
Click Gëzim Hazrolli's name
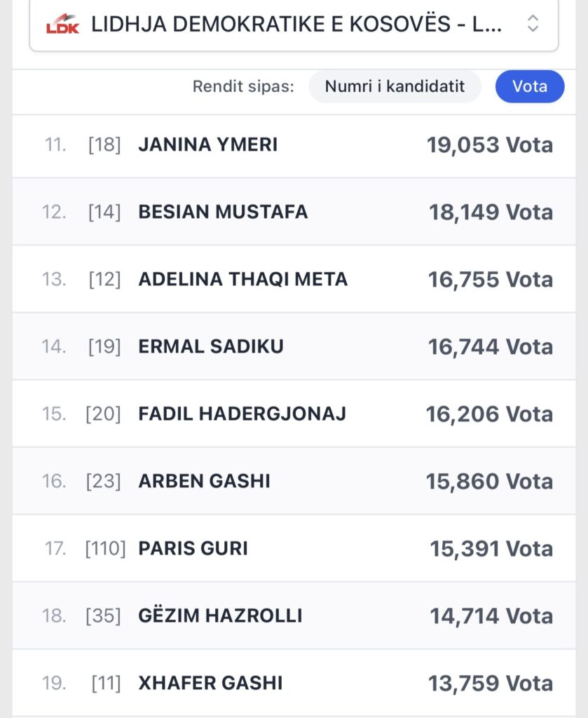coord(221,616)
